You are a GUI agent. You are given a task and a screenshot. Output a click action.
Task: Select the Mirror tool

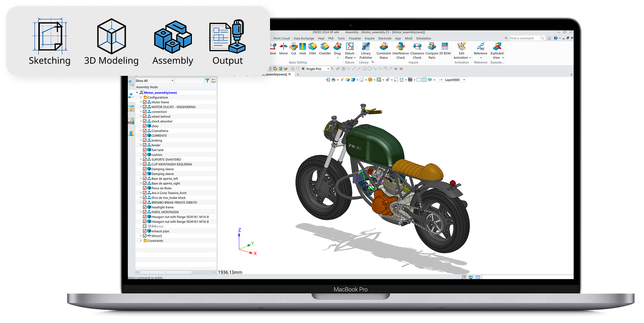283,47
